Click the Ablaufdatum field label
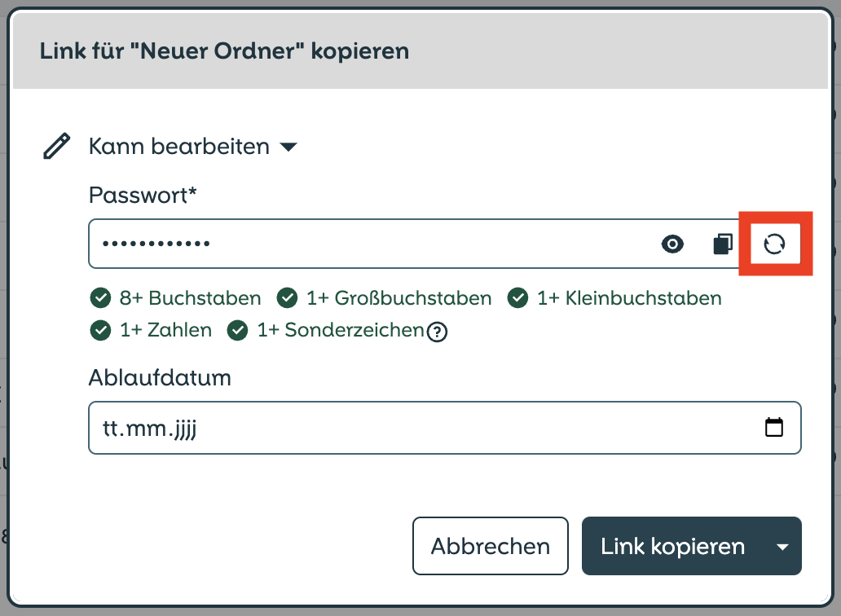The height and width of the screenshot is (616, 841). tap(160, 377)
